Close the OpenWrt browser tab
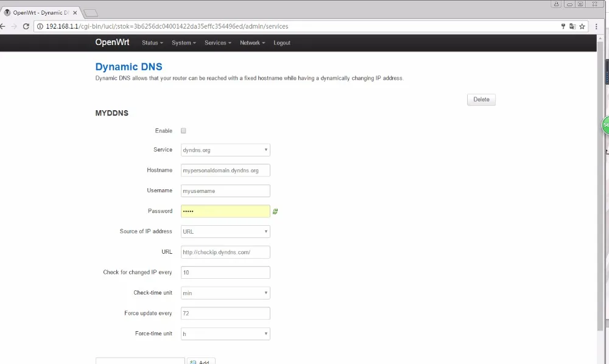609x364 pixels. point(75,12)
